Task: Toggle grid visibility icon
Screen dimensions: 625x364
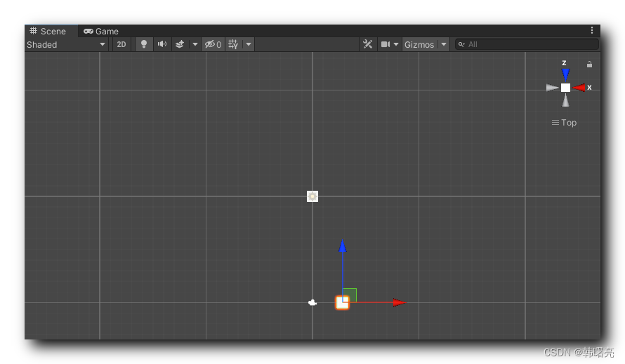Action: pos(233,44)
